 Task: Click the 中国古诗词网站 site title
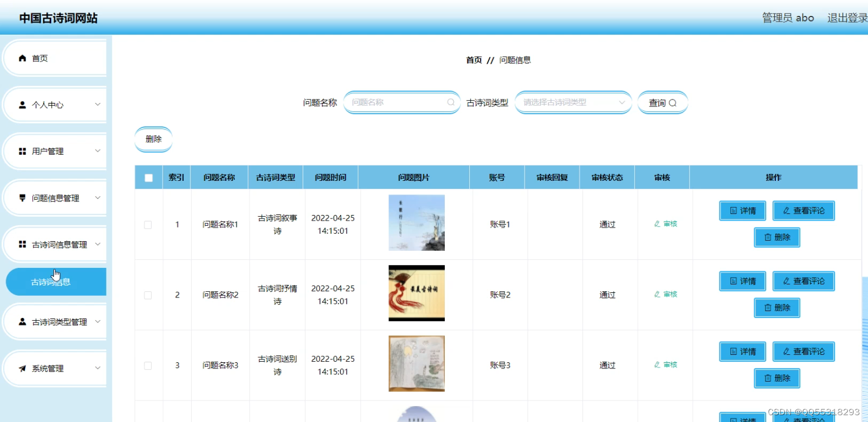coord(59,18)
